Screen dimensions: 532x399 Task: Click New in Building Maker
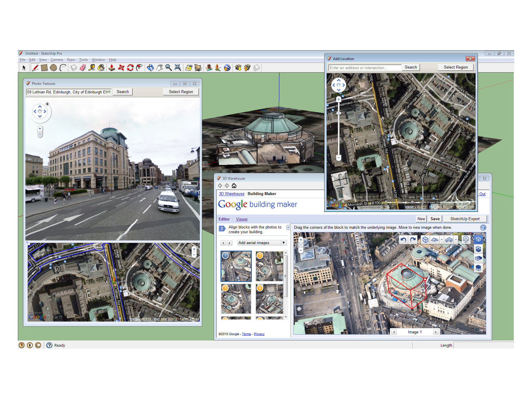(x=421, y=219)
